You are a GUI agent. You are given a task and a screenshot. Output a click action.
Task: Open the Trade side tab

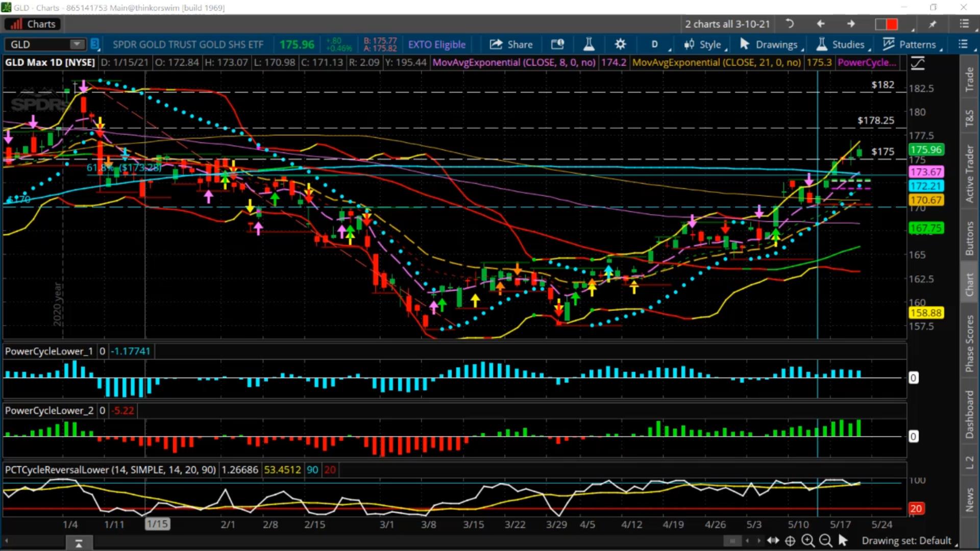pyautogui.click(x=969, y=80)
